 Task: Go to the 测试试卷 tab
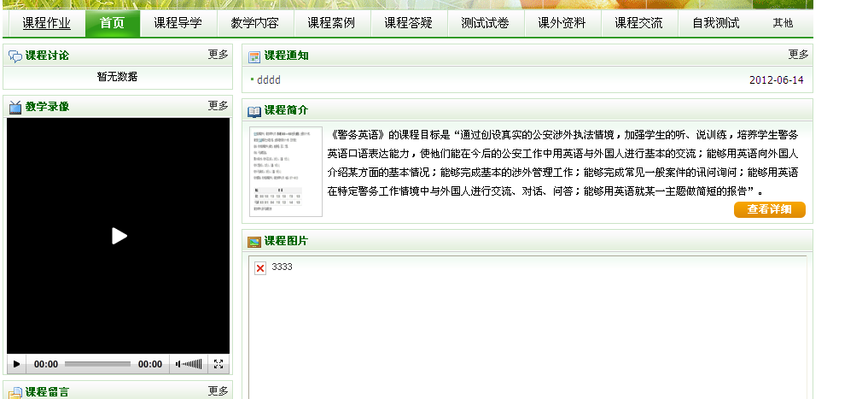[485, 23]
